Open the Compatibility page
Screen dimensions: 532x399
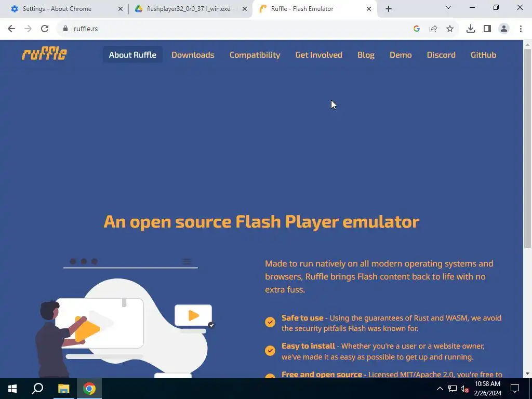[x=255, y=55]
